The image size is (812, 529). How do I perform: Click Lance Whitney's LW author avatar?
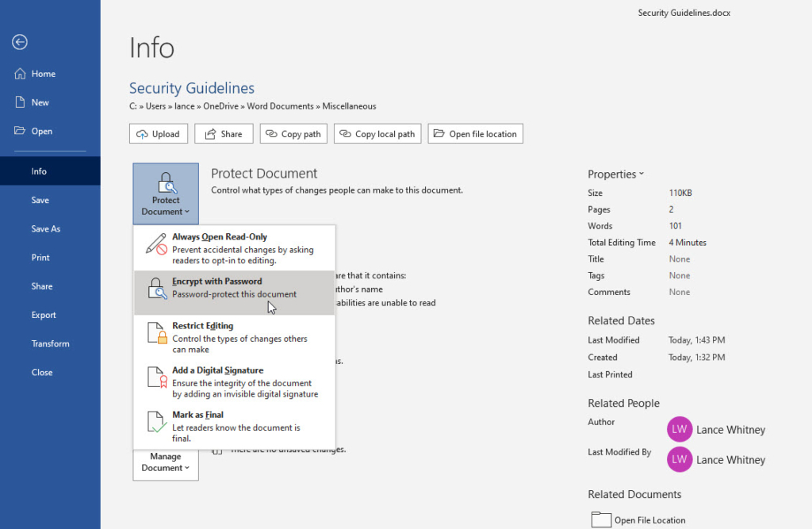679,429
